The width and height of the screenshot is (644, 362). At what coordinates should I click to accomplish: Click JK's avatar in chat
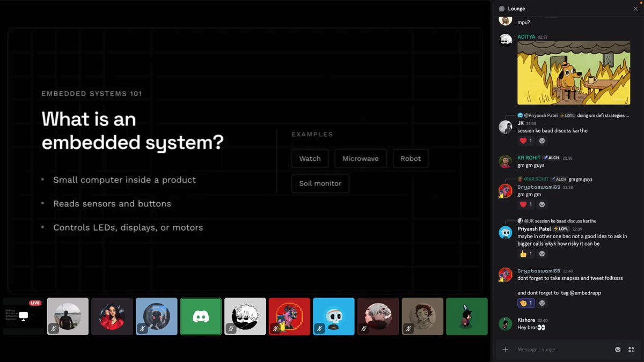[506, 127]
